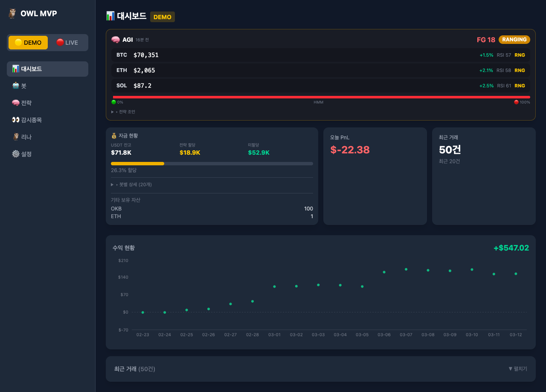
Task: Click the FG 18 indicator
Action: [486, 39]
